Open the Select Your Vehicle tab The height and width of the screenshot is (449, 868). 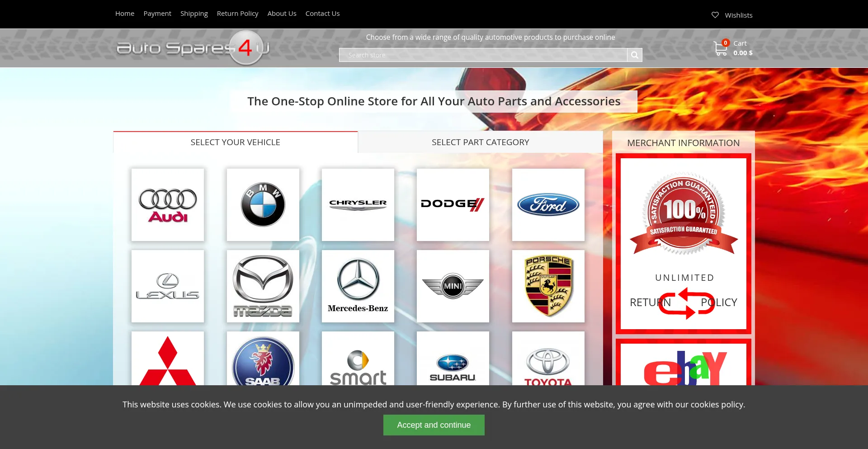[x=235, y=142]
